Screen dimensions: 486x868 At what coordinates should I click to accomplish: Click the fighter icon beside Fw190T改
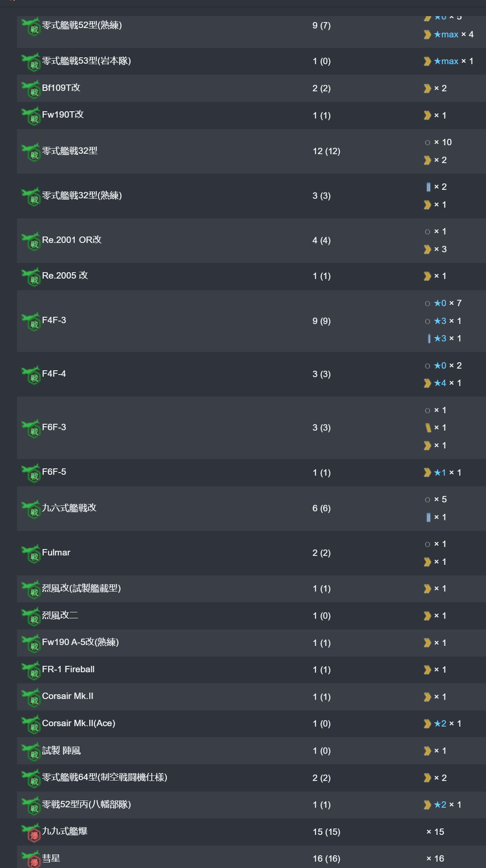pyautogui.click(x=31, y=116)
